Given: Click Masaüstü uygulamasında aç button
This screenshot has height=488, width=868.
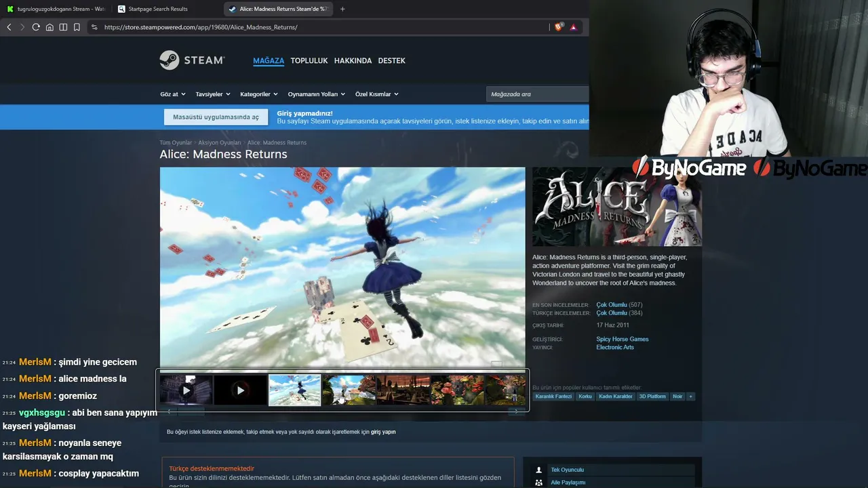Looking at the screenshot, I should 216,117.
